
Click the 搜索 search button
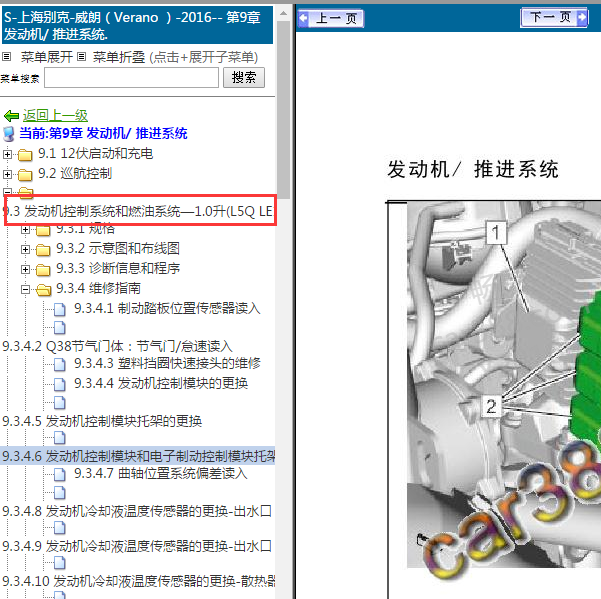tap(244, 77)
